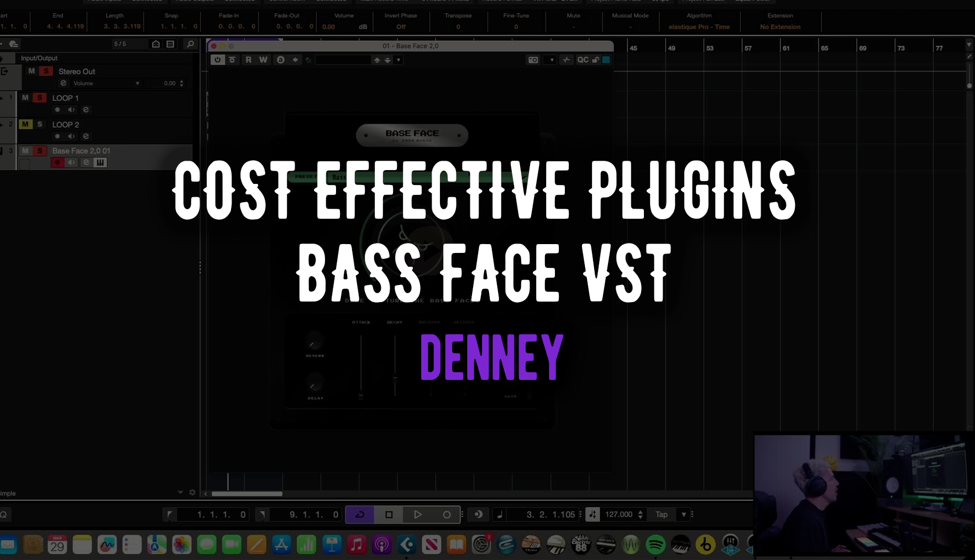Activate the Base Face plugin bypass power icon
The height and width of the screenshot is (560, 975).
click(217, 60)
